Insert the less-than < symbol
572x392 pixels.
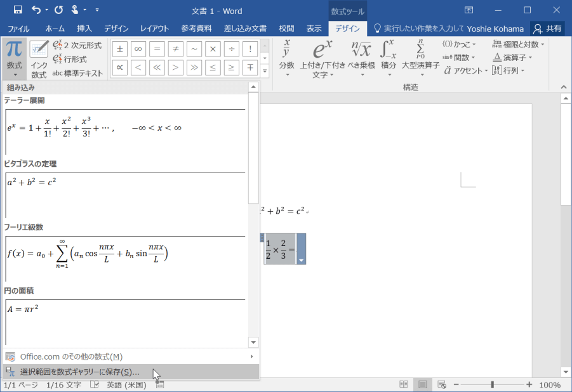[x=138, y=67]
